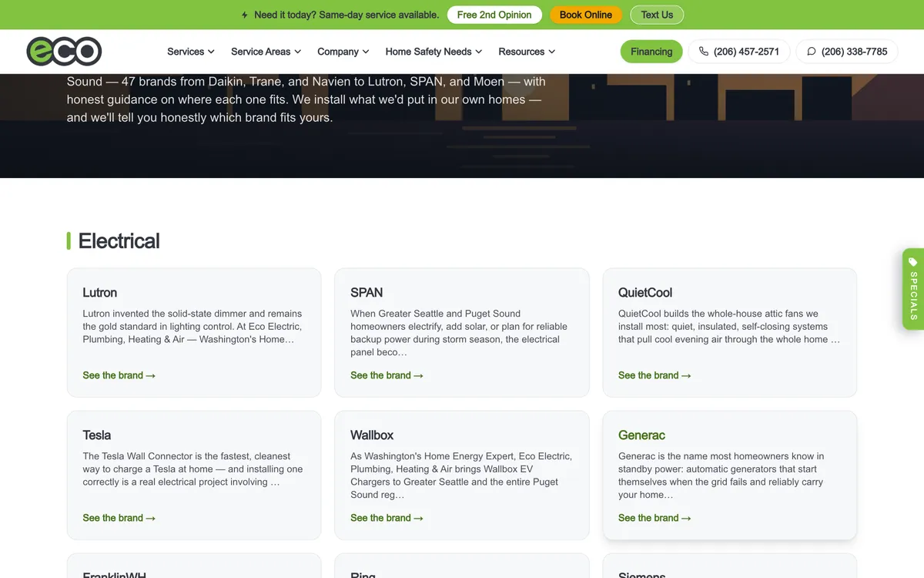Image resolution: width=924 pixels, height=578 pixels.
Task: Click the Tesla Wall Connector description
Action: pos(192,469)
